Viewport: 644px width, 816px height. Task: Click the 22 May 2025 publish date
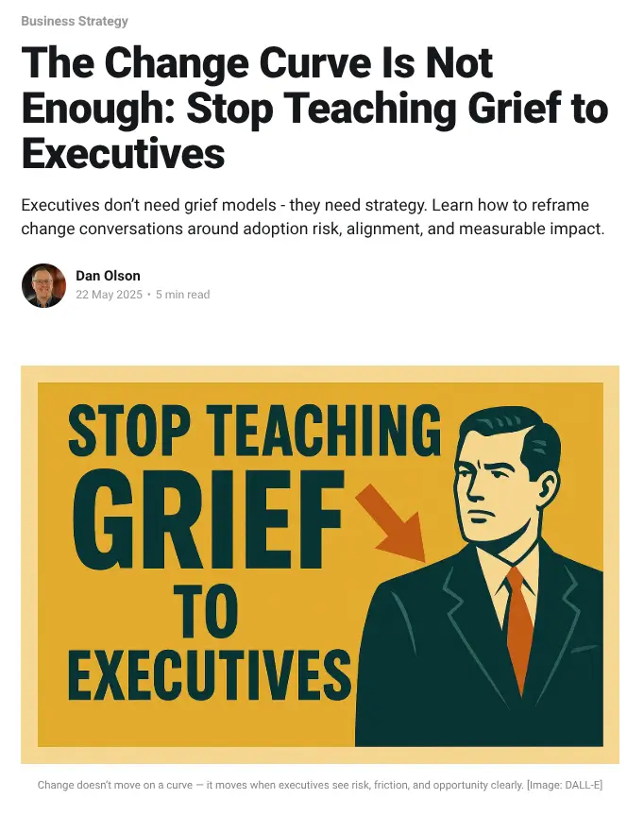(109, 295)
